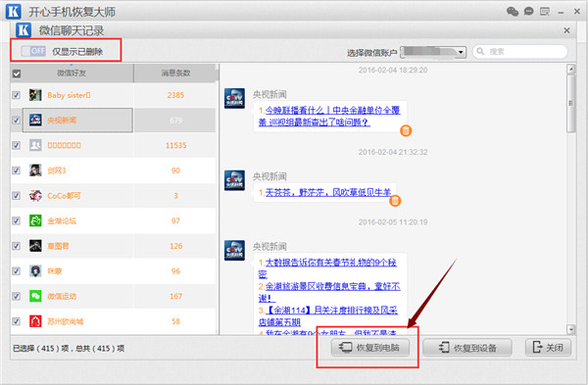Click the 剑网3 avatar icon
Screen dimensions: 588x385
(x=35, y=170)
